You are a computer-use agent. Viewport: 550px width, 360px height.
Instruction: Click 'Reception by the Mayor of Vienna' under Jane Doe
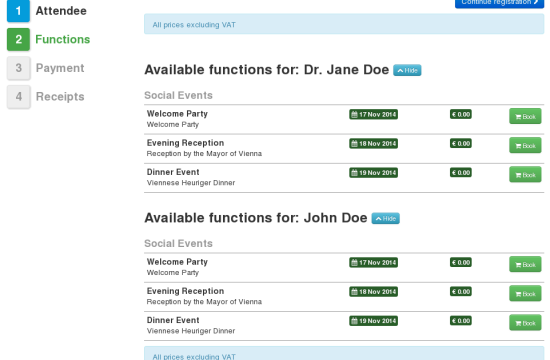[x=204, y=154]
